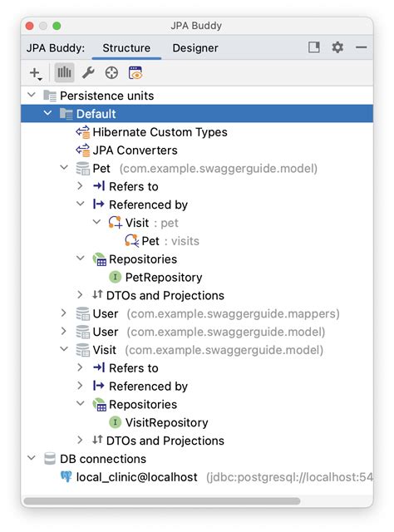Collapse Referenced by under Pet

click(81, 204)
